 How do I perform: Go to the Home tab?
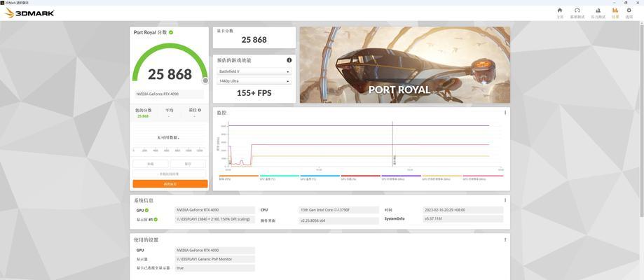(560, 13)
